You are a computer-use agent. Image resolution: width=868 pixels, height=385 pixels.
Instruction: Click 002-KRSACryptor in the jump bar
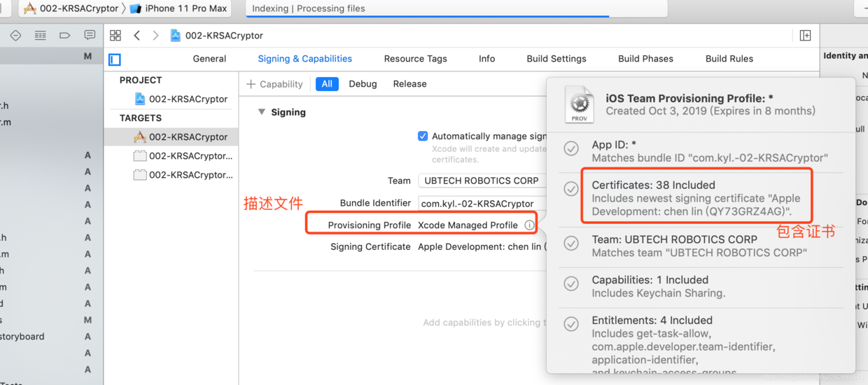(x=224, y=35)
